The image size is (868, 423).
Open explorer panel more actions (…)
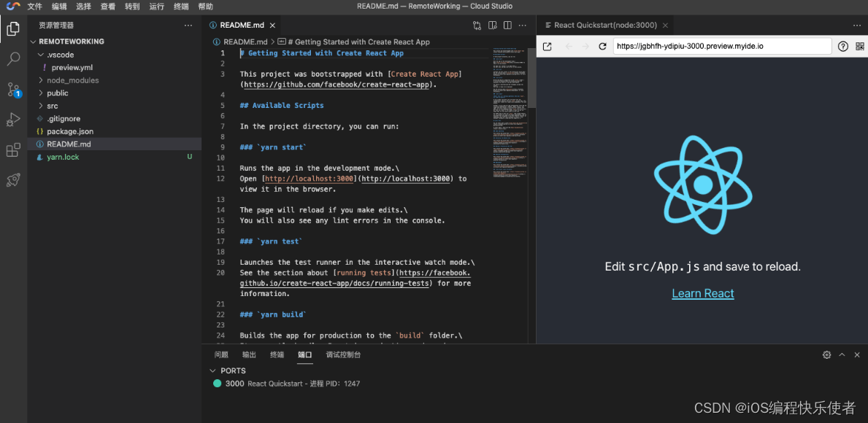188,26
